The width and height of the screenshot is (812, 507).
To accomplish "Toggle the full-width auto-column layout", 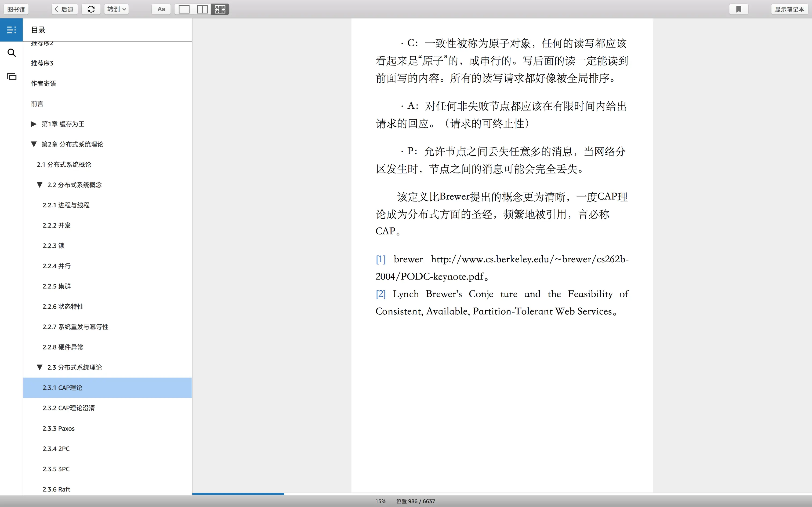I will (220, 9).
